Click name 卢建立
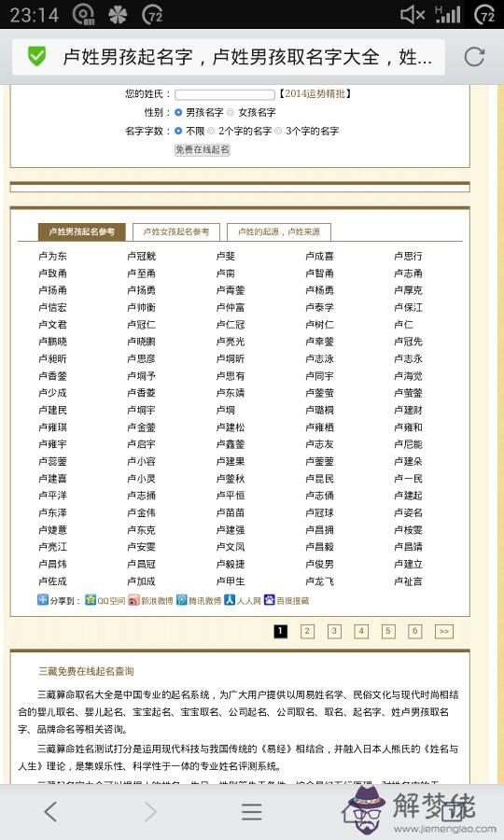504x840 pixels. [408, 564]
